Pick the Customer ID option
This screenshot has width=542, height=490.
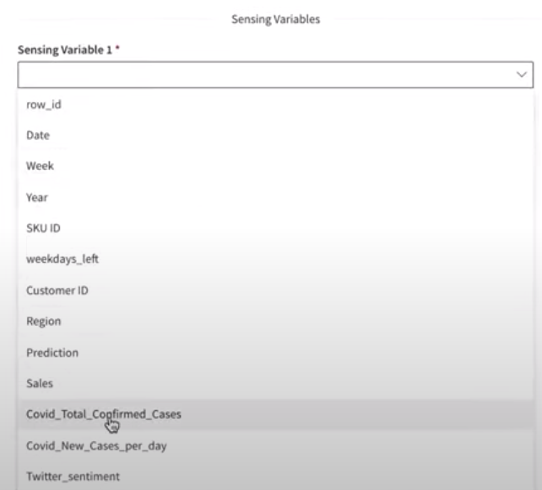coord(275,290)
